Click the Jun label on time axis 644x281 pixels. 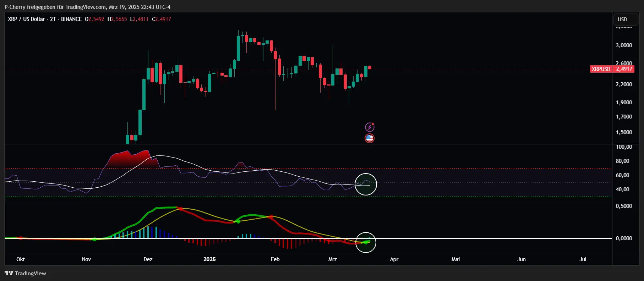(522, 259)
